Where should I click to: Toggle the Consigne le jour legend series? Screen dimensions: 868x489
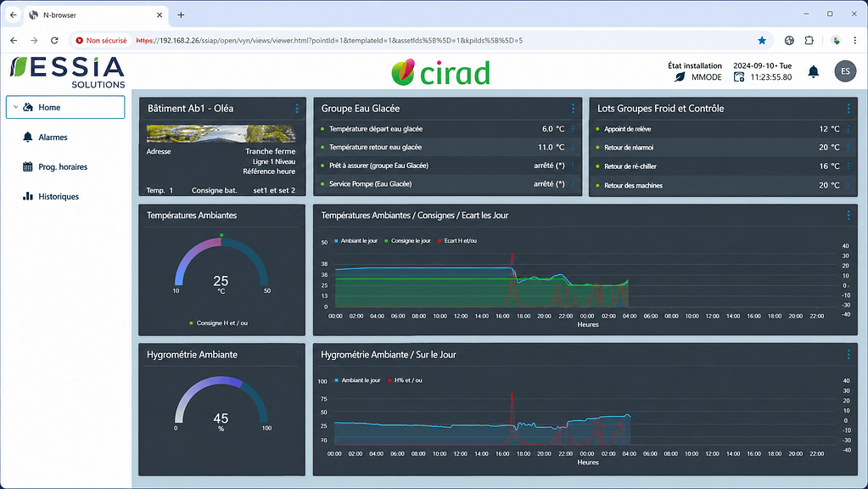407,241
